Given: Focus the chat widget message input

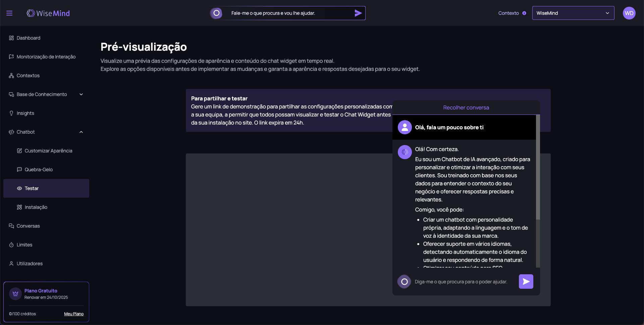Looking at the screenshot, I should pos(463,282).
